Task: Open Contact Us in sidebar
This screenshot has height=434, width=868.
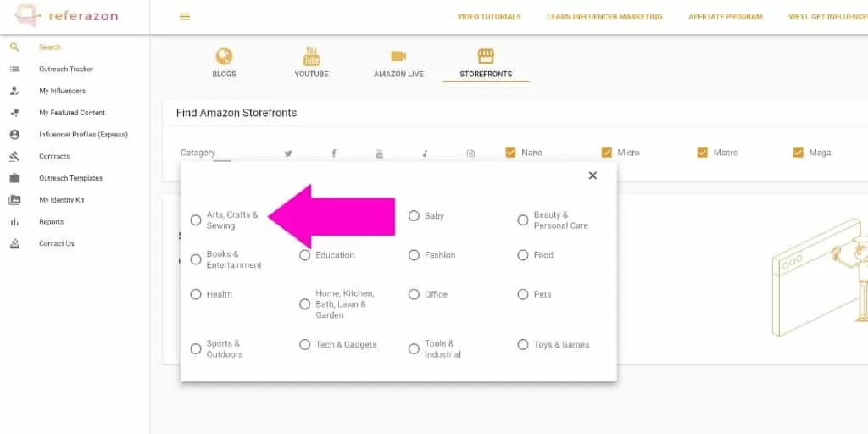Action: click(x=57, y=243)
